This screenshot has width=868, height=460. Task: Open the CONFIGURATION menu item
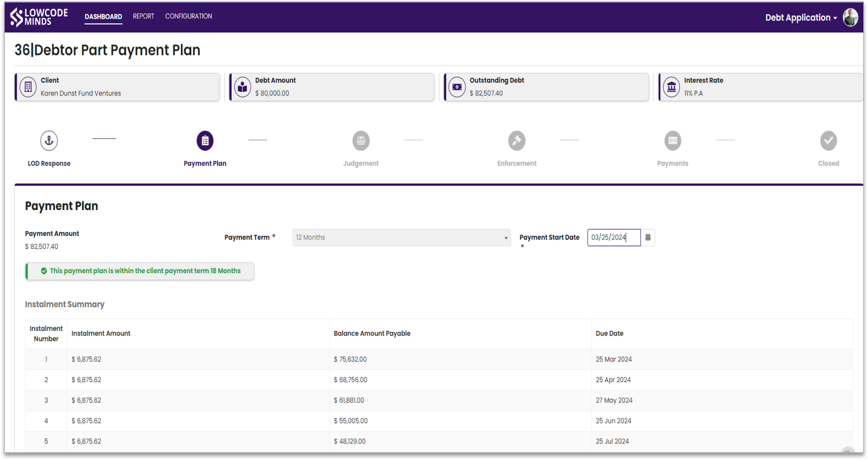[x=189, y=17]
